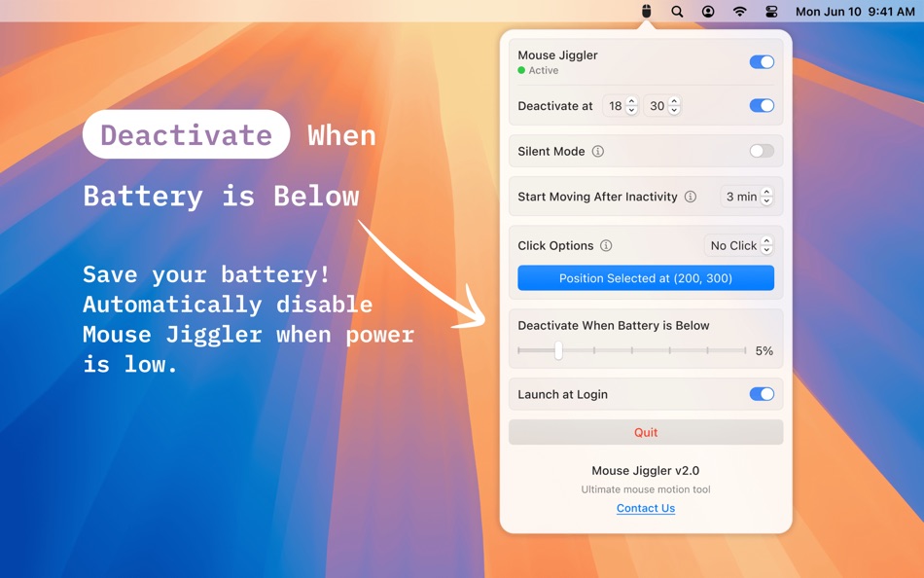
Task: Click the Active status text
Action: tap(544, 70)
